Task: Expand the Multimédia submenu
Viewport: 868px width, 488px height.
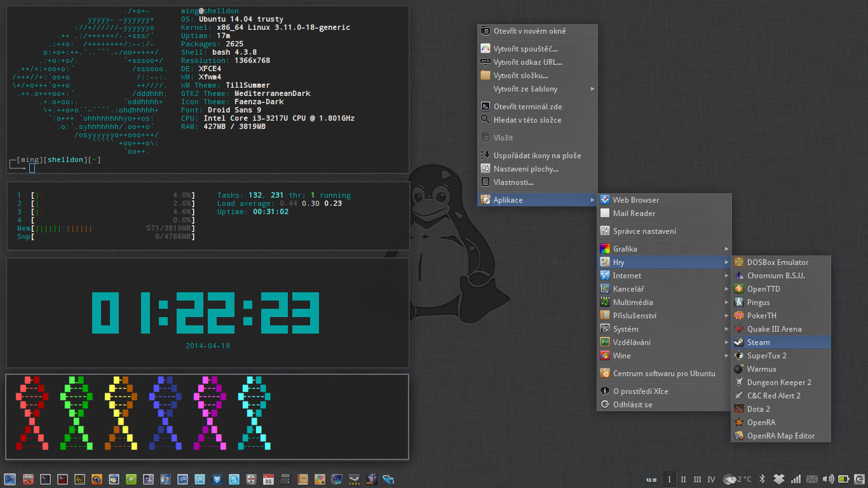Action: coord(665,302)
